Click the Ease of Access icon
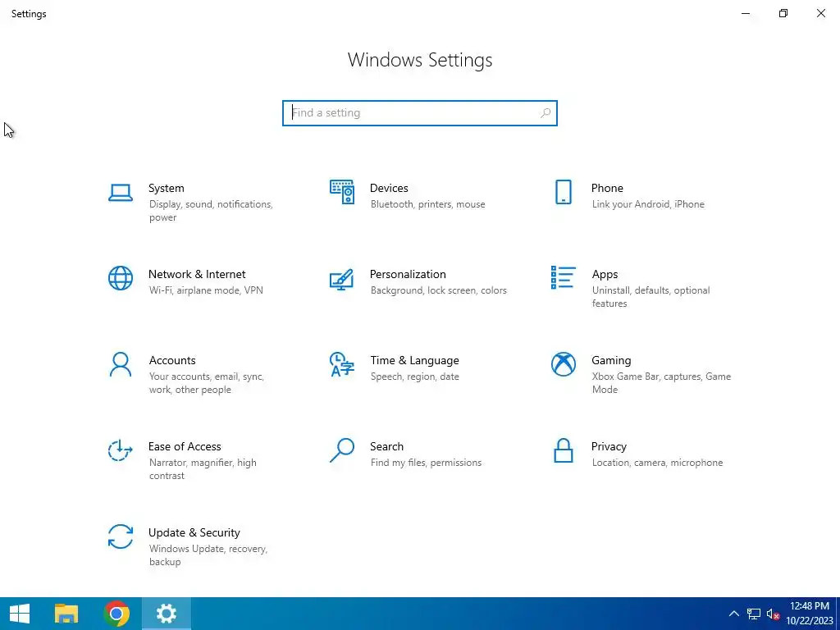Screen dimensions: 840x630 [x=121, y=450]
